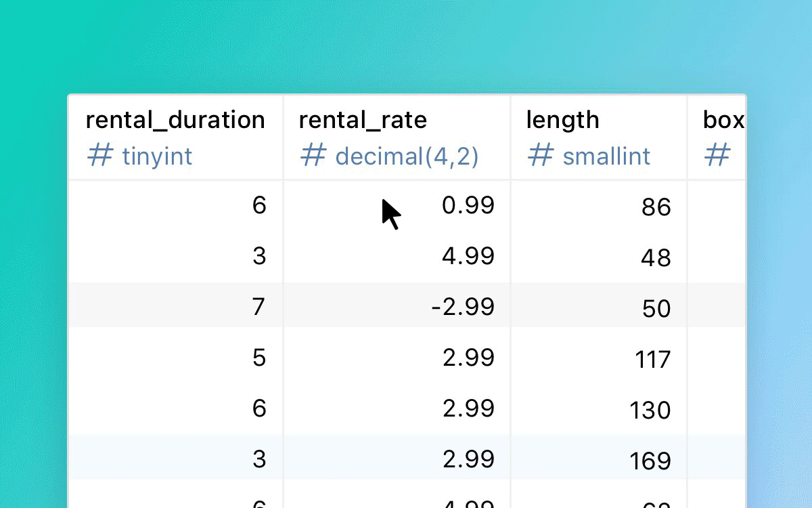Select the rental_rate cell showing 4.99
This screenshot has width=812, height=508.
397,257
